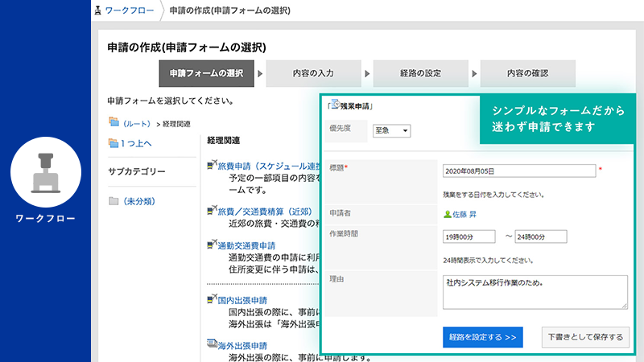
Task: Select the 経路の設定 step tab
Action: tap(420, 73)
